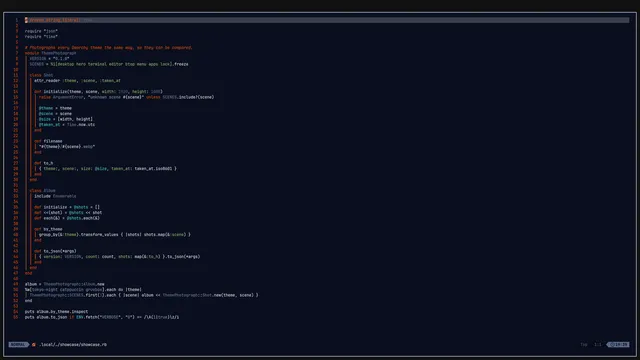Click the "Top" scroll position indicator

[584, 344]
